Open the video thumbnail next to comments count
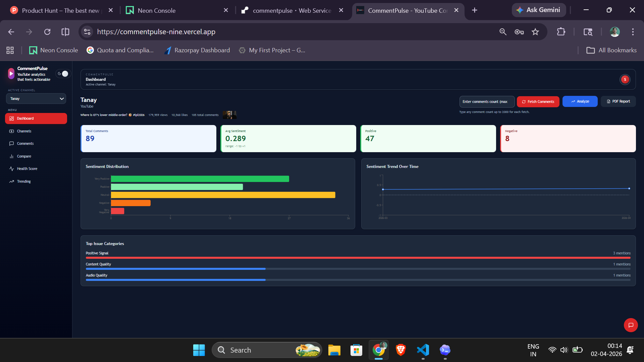The image size is (644, 362). click(229, 115)
